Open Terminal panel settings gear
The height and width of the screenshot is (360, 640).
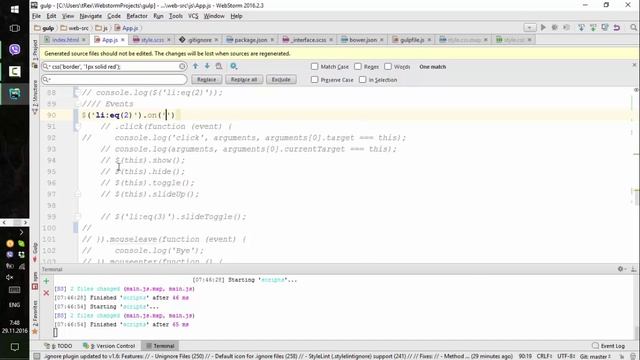pyautogui.click(x=621, y=269)
